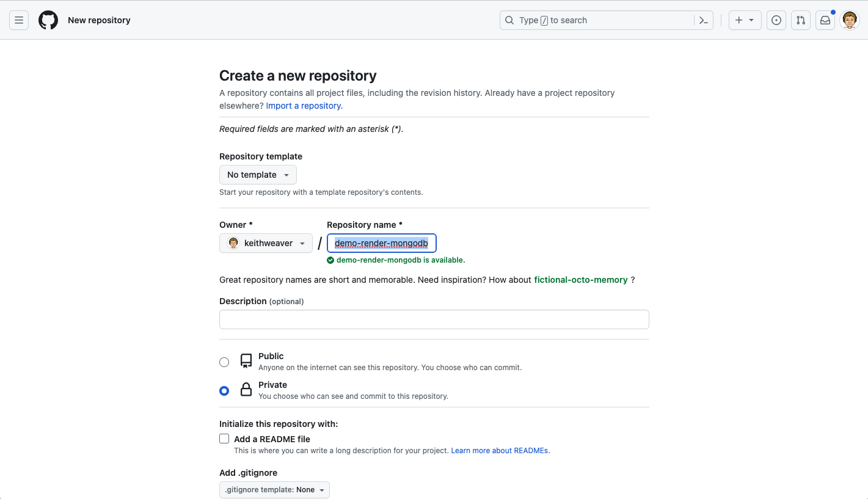Viewport: 868px width, 499px height.
Task: Expand the .gitignore template dropdown
Action: click(x=274, y=490)
